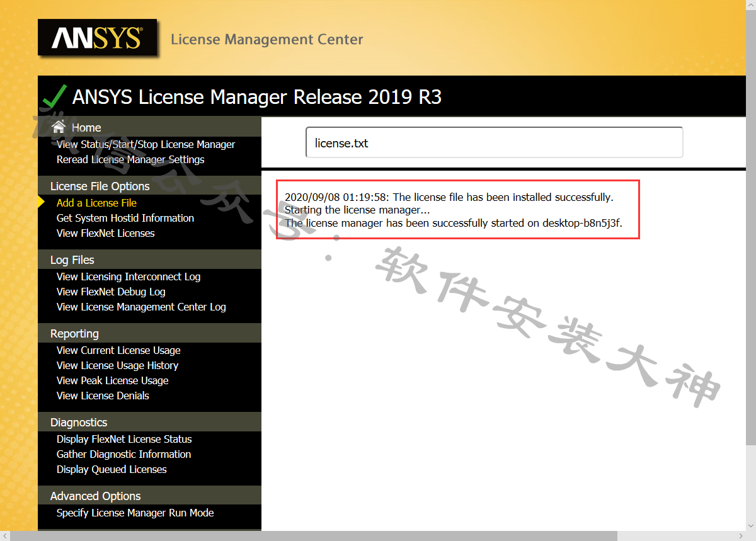Click the license.txt file field
756x541 pixels.
tap(494, 142)
